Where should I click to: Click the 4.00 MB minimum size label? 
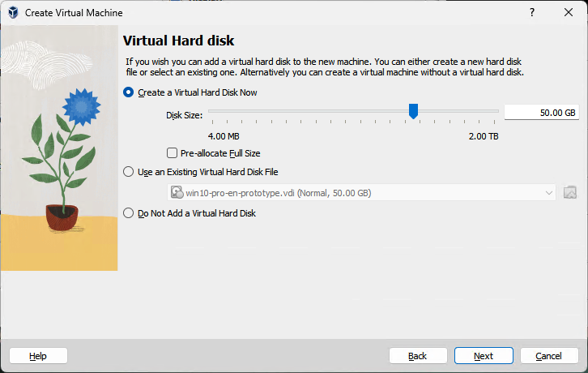224,136
